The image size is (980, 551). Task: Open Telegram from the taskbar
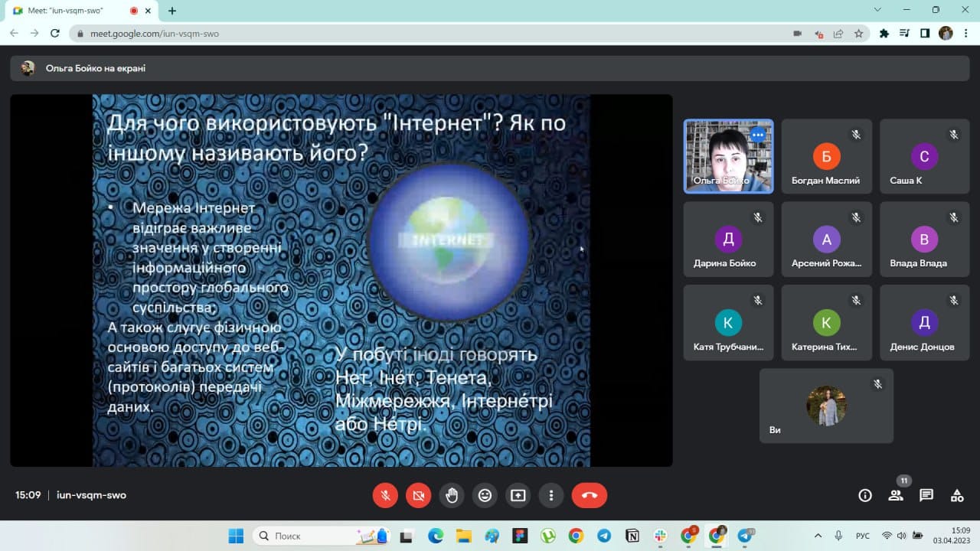(x=604, y=536)
